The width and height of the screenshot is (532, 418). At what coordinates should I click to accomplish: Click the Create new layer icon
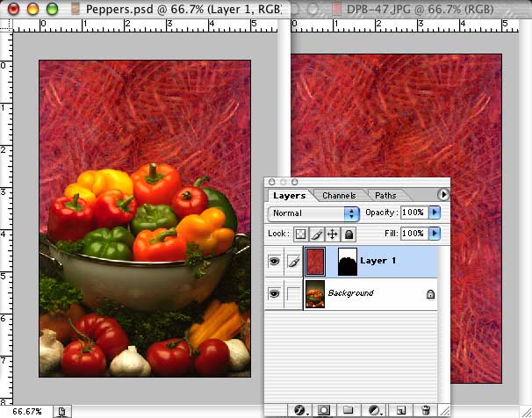[401, 411]
